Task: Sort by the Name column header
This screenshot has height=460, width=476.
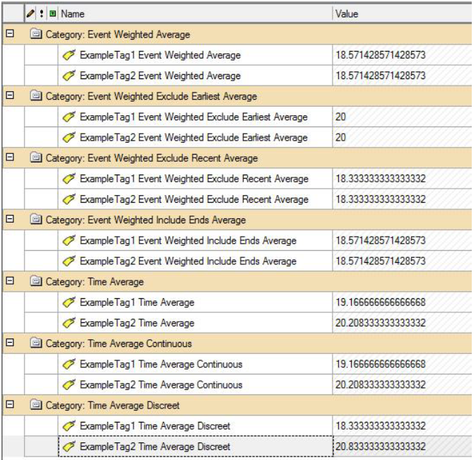Action: (73, 13)
